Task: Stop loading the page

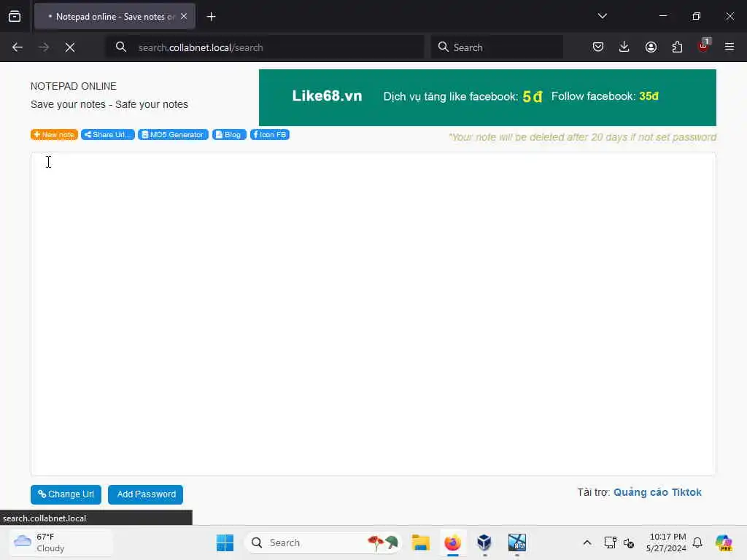Action: 70,47
